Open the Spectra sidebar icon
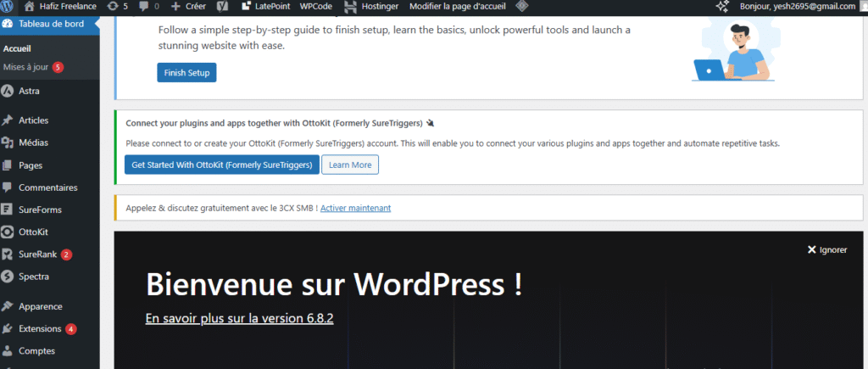Screen dimensions: 868x369 (x=8, y=277)
